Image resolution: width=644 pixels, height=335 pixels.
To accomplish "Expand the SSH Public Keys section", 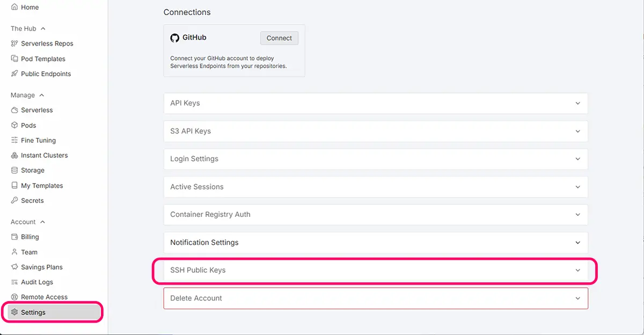I will [x=375, y=270].
